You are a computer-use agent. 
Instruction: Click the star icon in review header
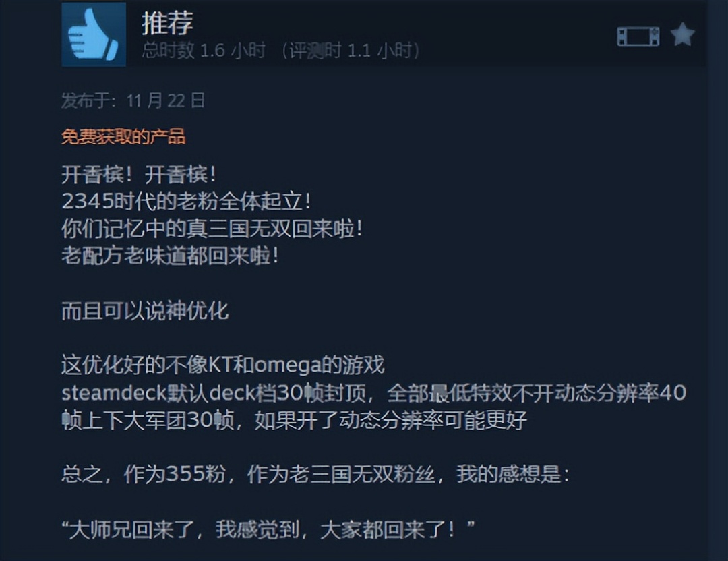tap(682, 35)
